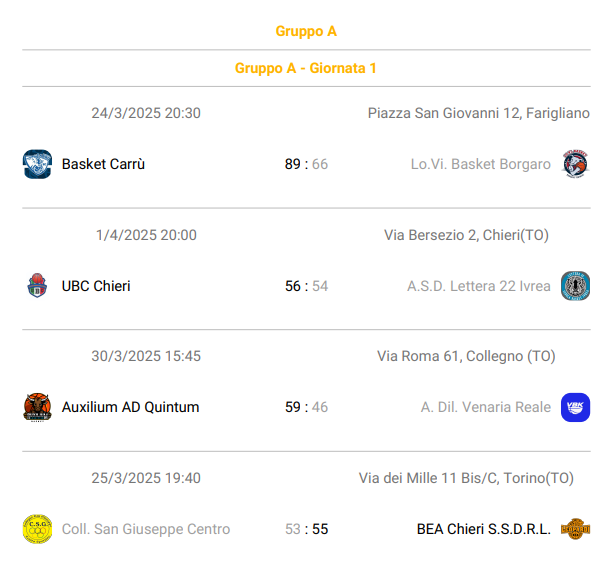This screenshot has height=563, width=615.
Task: Click the Via Roma 61, Collegno venue
Action: [466, 356]
